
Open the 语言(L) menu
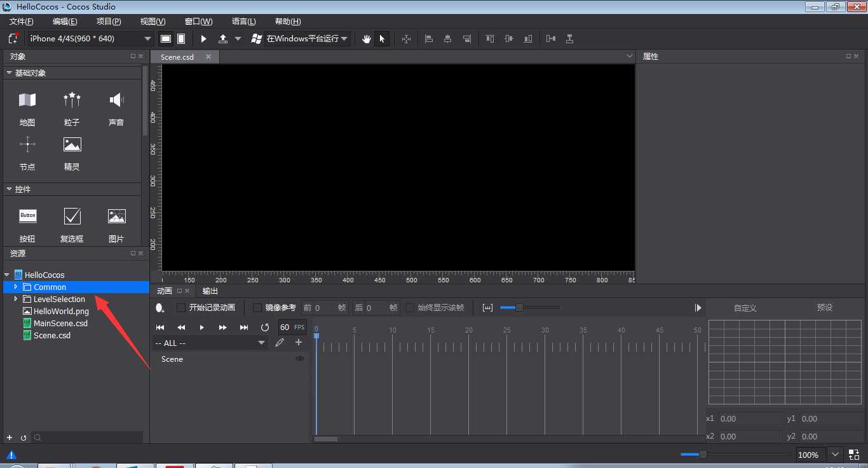point(244,22)
